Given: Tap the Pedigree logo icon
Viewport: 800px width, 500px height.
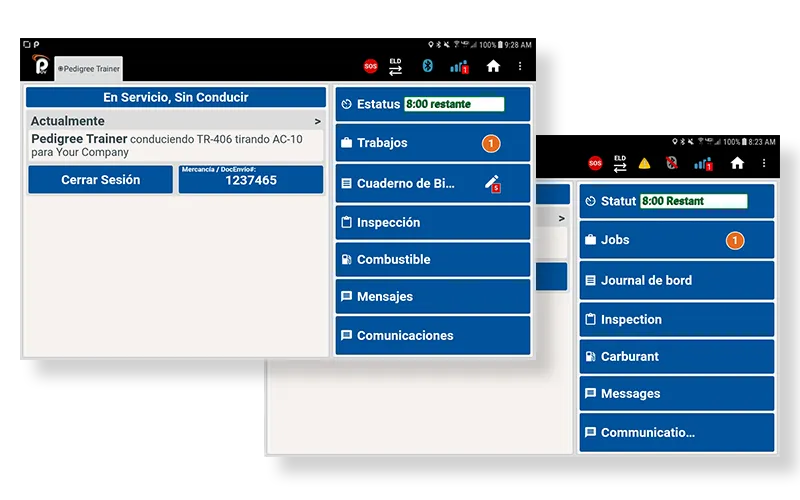Looking at the screenshot, I should (41, 65).
